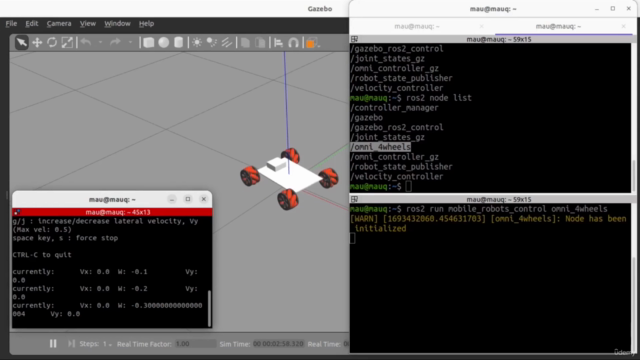Choose the arrow selection mode in Gazebo toolbar
The image size is (640, 360).
click(22, 42)
